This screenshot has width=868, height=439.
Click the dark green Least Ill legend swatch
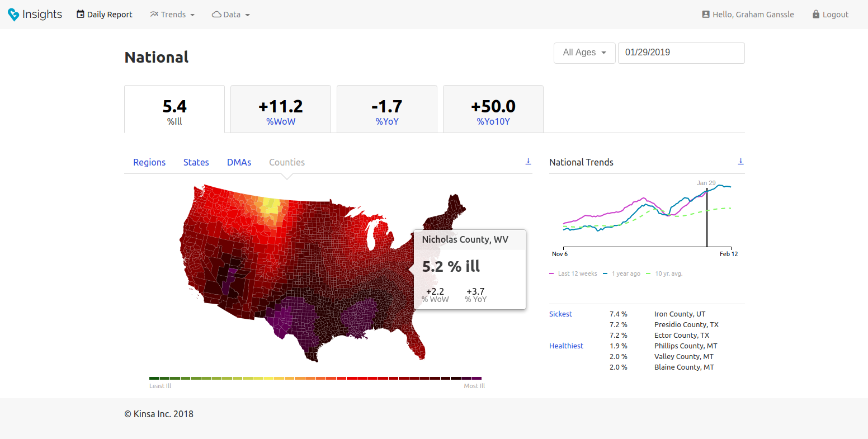click(154, 379)
